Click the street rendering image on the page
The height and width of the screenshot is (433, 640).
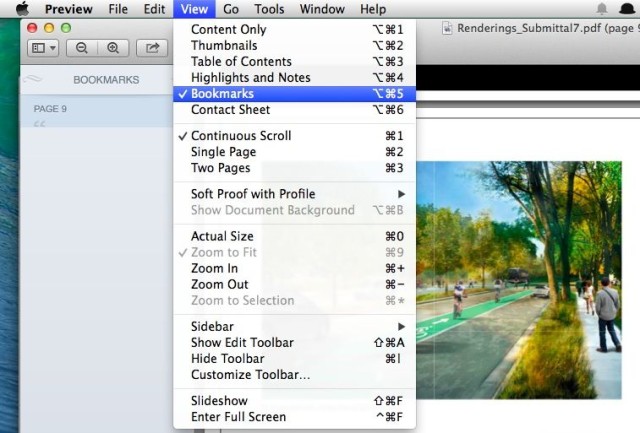click(x=520, y=280)
